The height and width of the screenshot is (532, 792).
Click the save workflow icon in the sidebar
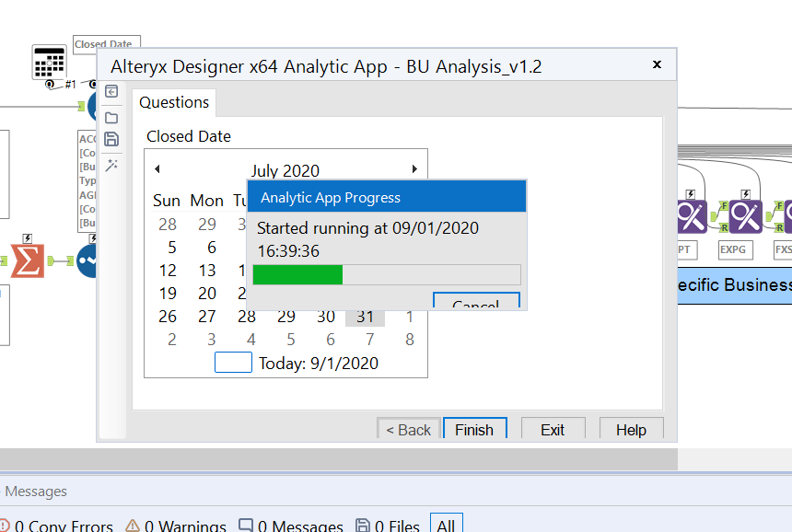pos(111,139)
